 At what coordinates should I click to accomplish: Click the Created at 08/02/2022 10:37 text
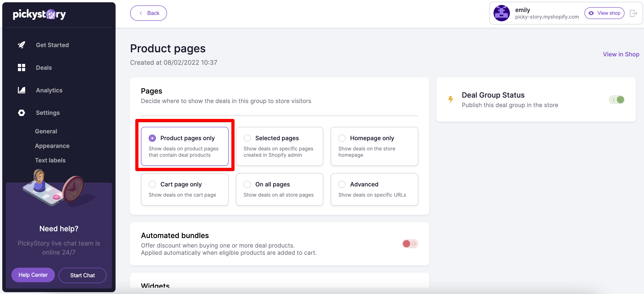tap(174, 63)
